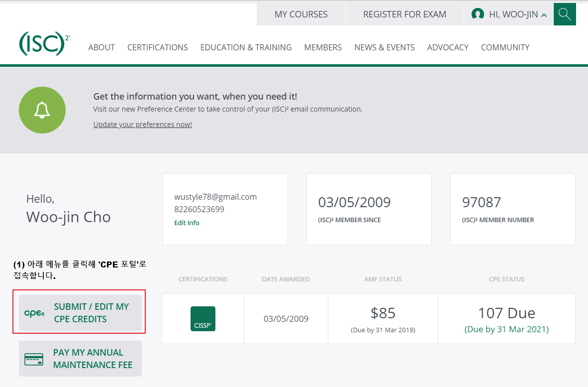This screenshot has height=387, width=588.
Task: Click the Hello, greeting text
Action: point(40,199)
